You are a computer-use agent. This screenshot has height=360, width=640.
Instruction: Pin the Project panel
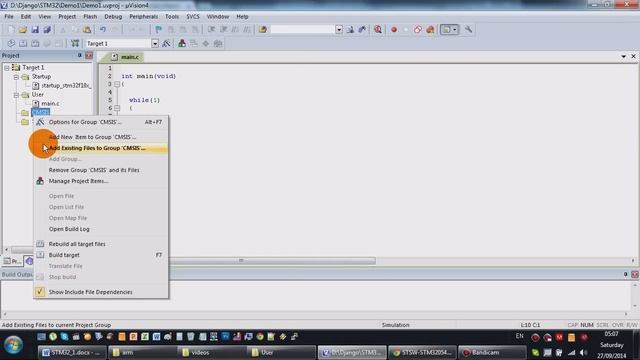80,56
